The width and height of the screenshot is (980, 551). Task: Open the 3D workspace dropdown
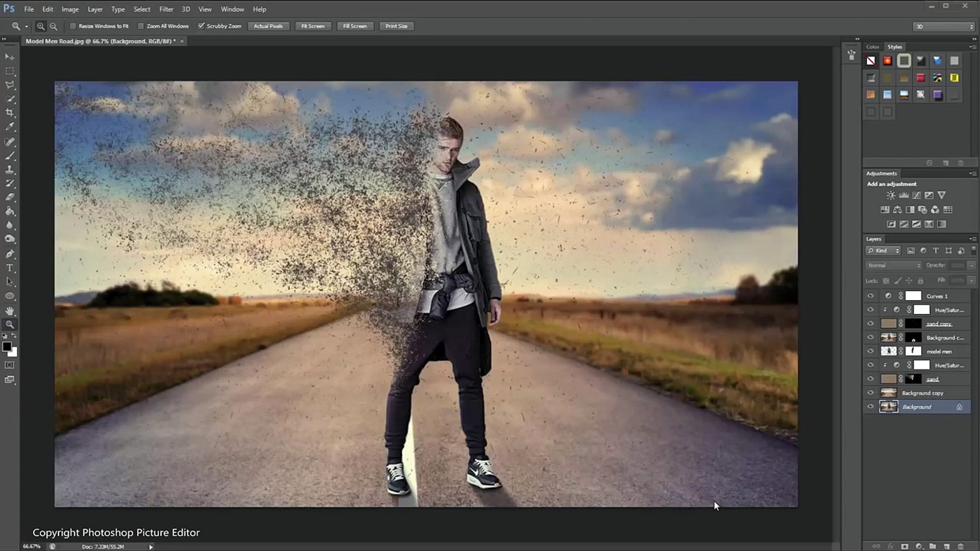[x=943, y=27]
